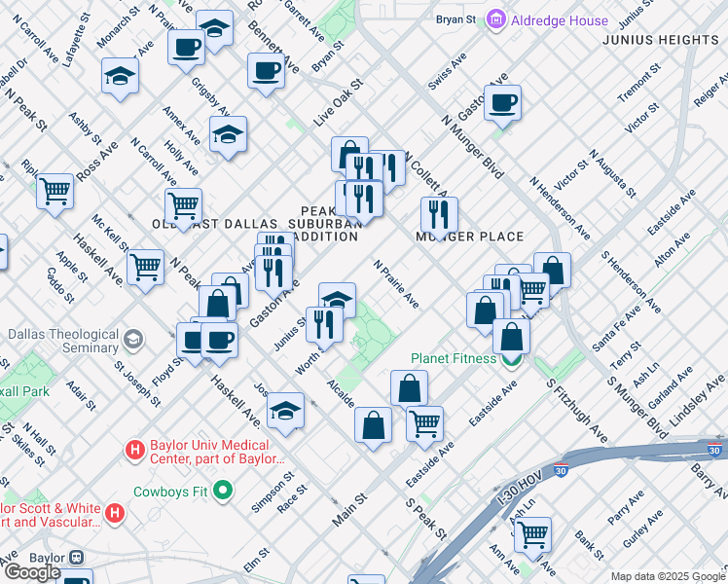728x584 pixels.
Task: Select shopping bag marker near Main St
Action: pyautogui.click(x=373, y=425)
